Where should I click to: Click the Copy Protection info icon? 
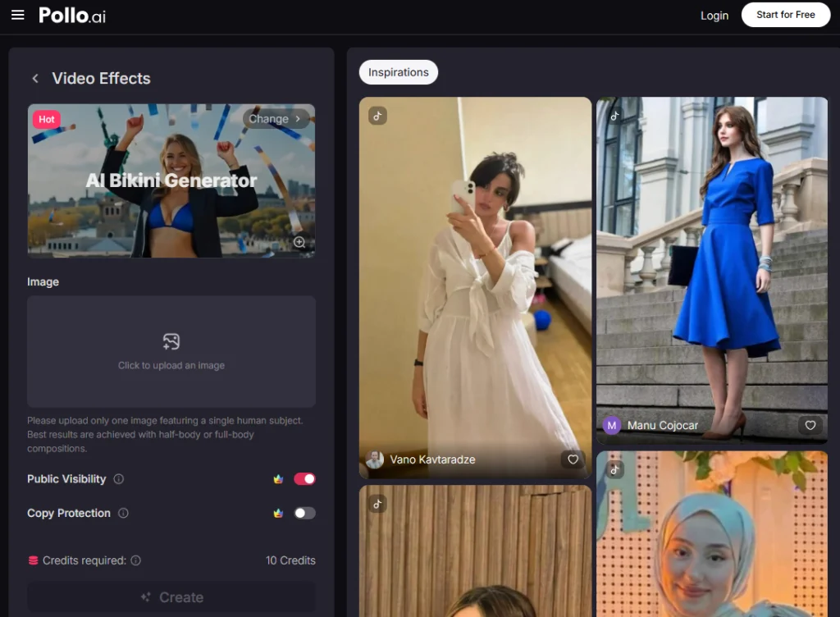(x=123, y=514)
